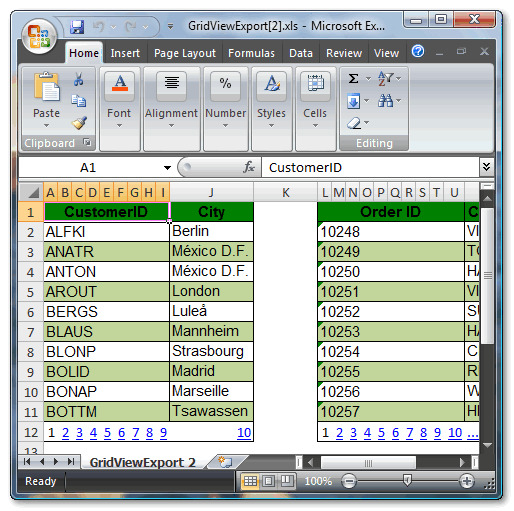Open the Page Layout ribbon tab
The image size is (514, 511).
185,53
